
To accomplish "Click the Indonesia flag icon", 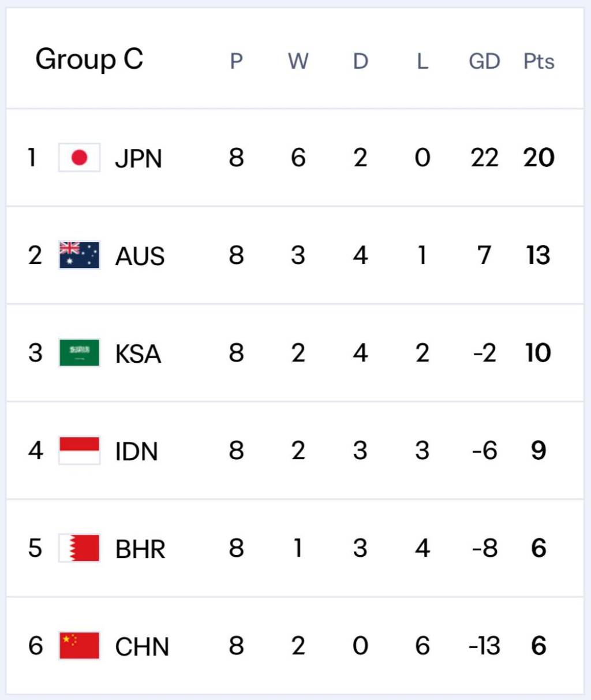I will coord(80,450).
